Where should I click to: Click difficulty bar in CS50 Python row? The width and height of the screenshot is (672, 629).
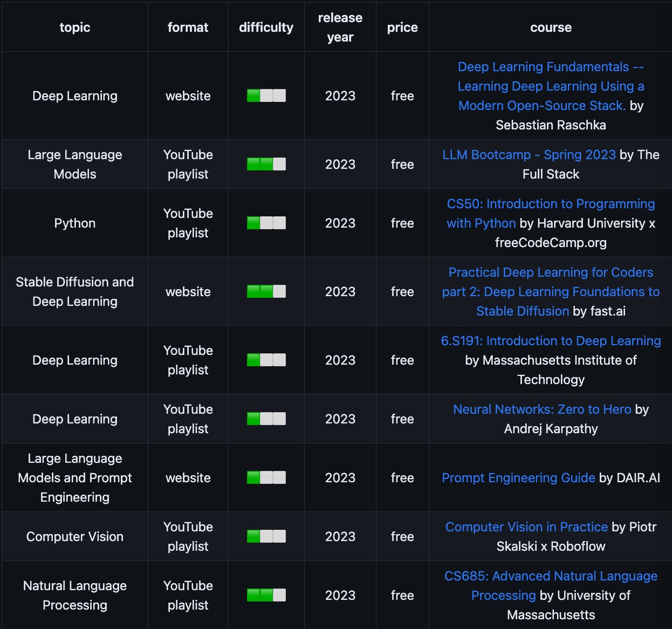tap(266, 223)
